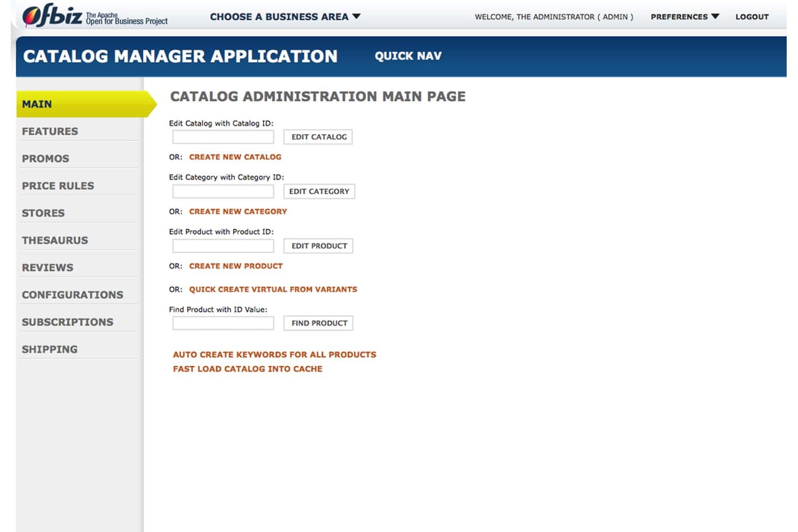This screenshot has width=798, height=532.
Task: Click Fast Load Catalog Into Cache
Action: [247, 369]
